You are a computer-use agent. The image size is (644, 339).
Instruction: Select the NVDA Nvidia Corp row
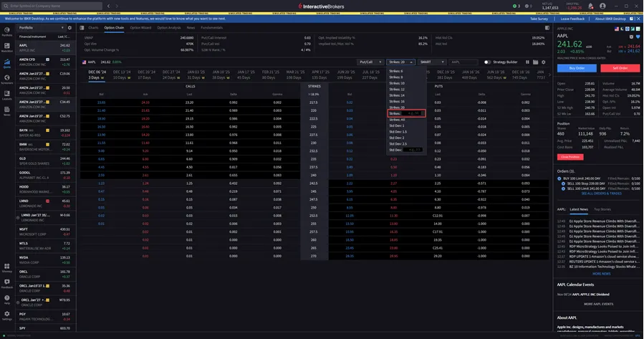[x=44, y=260]
